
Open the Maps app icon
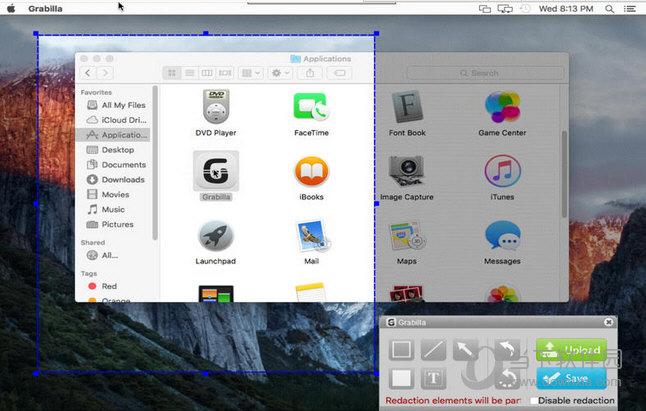coord(407,236)
